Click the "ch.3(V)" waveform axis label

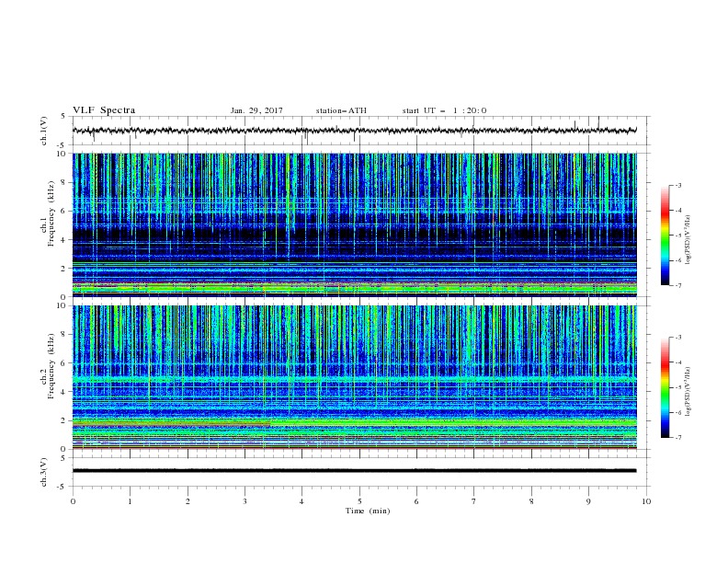[44, 472]
